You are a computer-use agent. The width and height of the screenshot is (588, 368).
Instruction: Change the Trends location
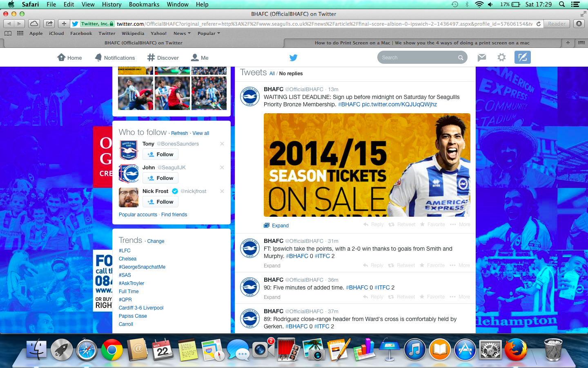[x=156, y=241]
